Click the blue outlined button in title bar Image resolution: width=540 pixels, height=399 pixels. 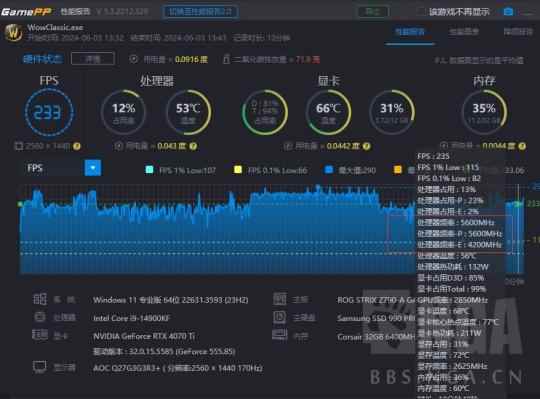tap(200, 12)
